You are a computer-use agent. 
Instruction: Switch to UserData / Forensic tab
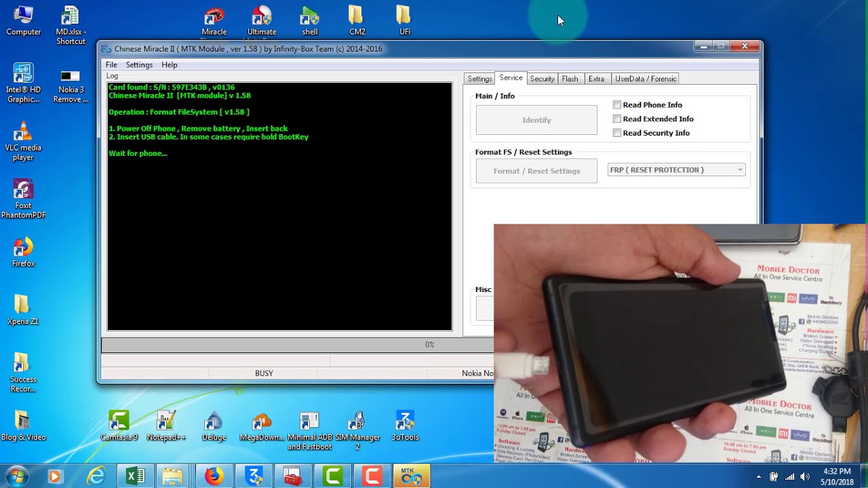click(646, 79)
